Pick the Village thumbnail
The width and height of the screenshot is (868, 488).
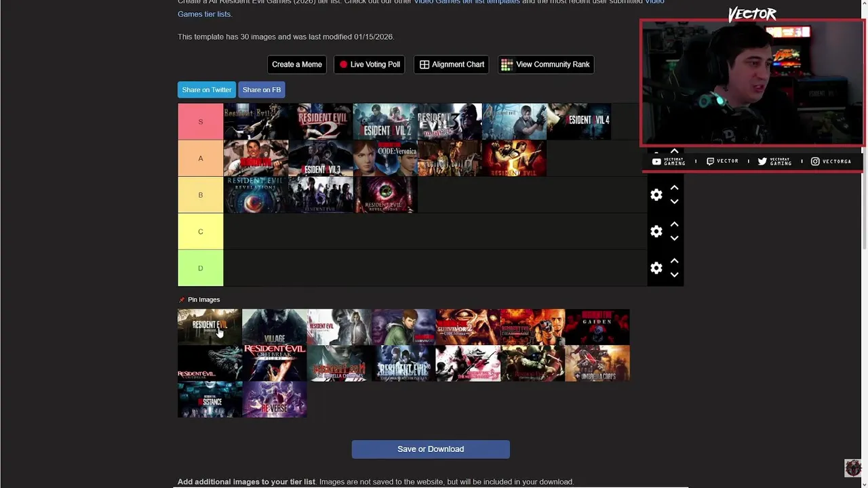275,327
